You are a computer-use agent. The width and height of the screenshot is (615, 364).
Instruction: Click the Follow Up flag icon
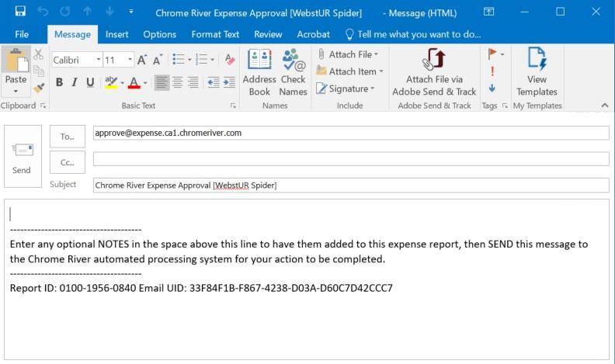(x=492, y=54)
